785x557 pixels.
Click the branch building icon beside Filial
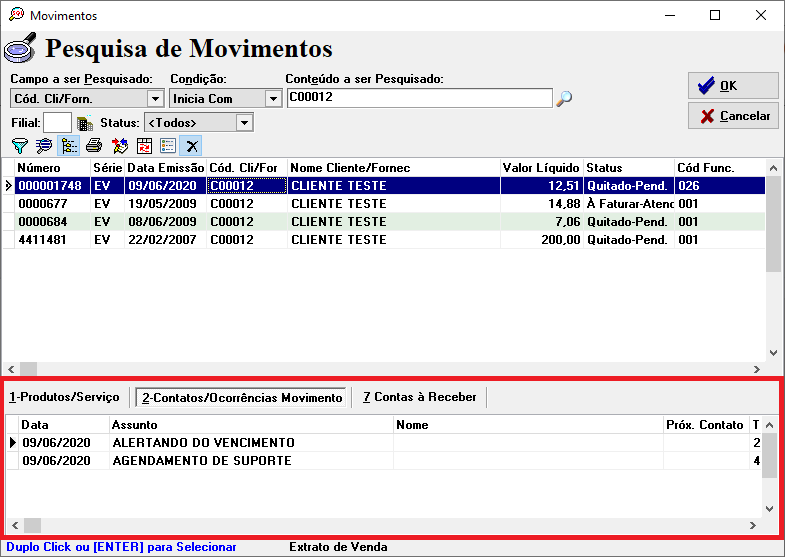85,123
